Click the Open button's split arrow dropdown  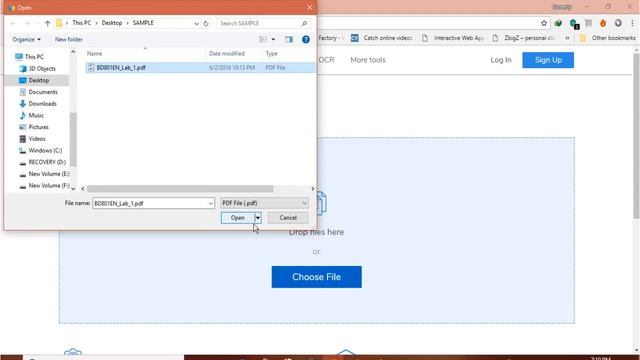pyautogui.click(x=258, y=218)
